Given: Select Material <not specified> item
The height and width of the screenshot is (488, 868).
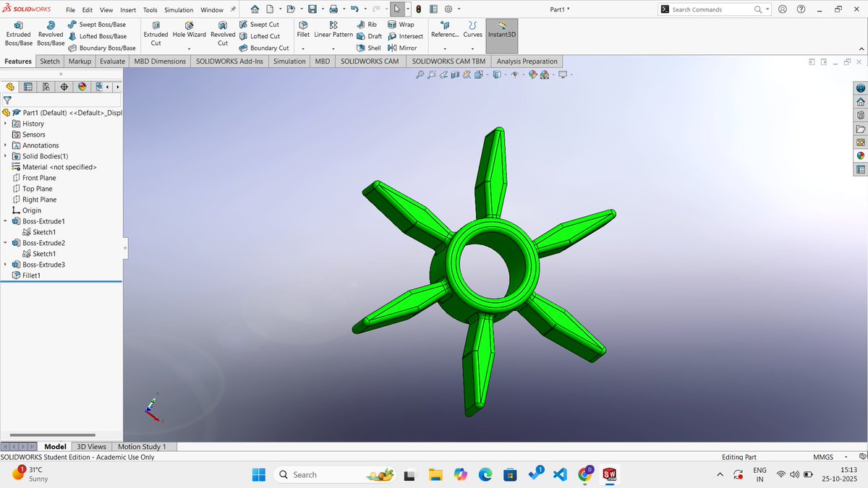Looking at the screenshot, I should coord(54,167).
